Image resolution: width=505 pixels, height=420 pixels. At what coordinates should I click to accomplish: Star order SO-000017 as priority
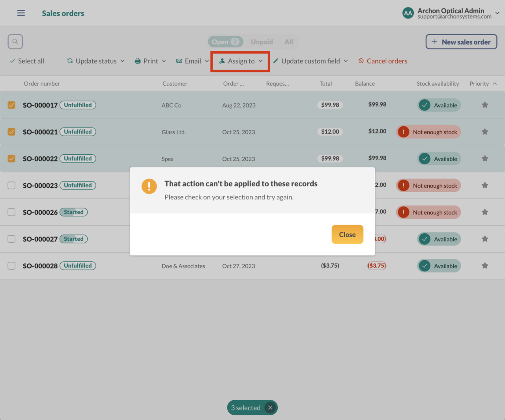(485, 105)
